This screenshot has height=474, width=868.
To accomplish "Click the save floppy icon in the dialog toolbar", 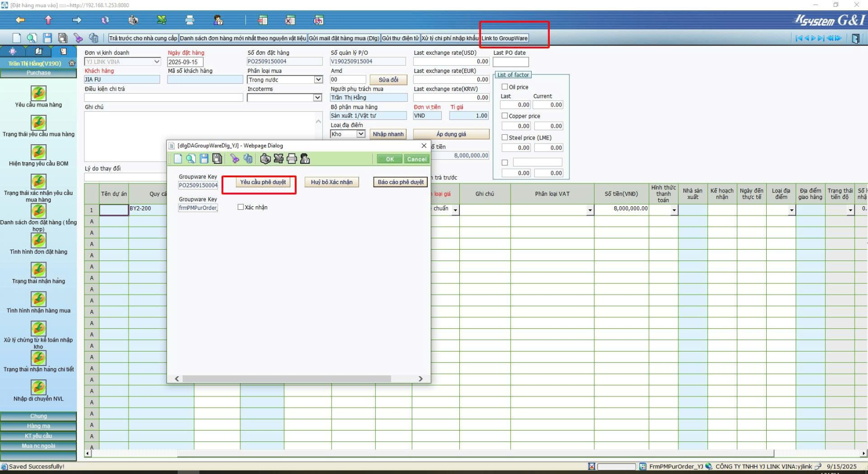I will [x=204, y=159].
